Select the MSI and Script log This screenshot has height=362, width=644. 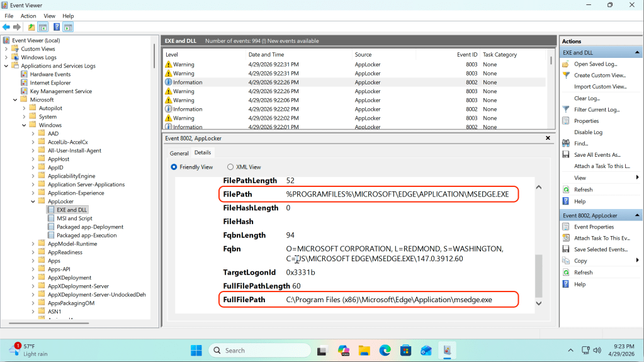(74, 218)
